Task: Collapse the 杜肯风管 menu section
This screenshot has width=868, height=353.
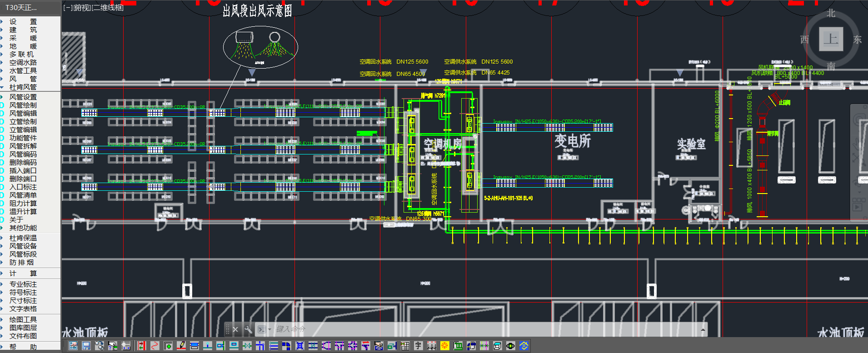Action: 23,87
